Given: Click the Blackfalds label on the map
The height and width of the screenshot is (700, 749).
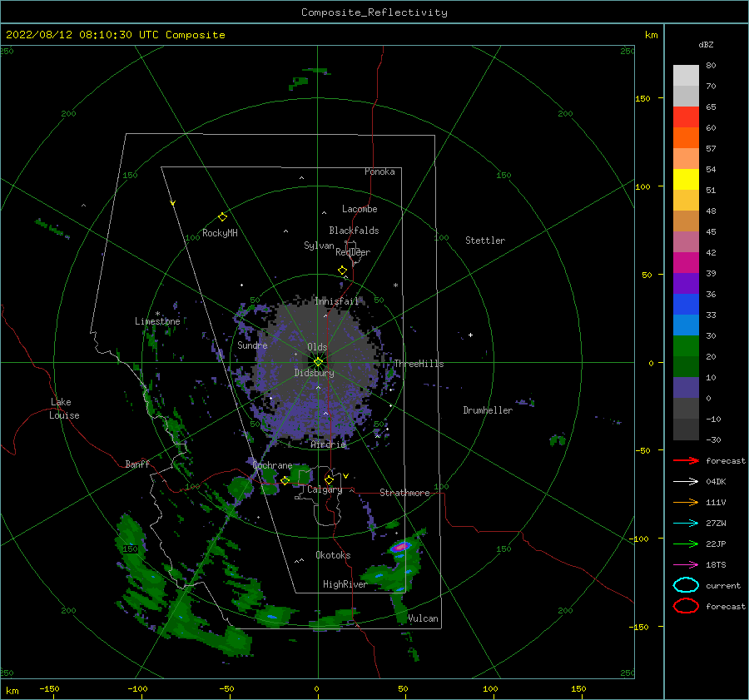Looking at the screenshot, I should pos(354,231).
